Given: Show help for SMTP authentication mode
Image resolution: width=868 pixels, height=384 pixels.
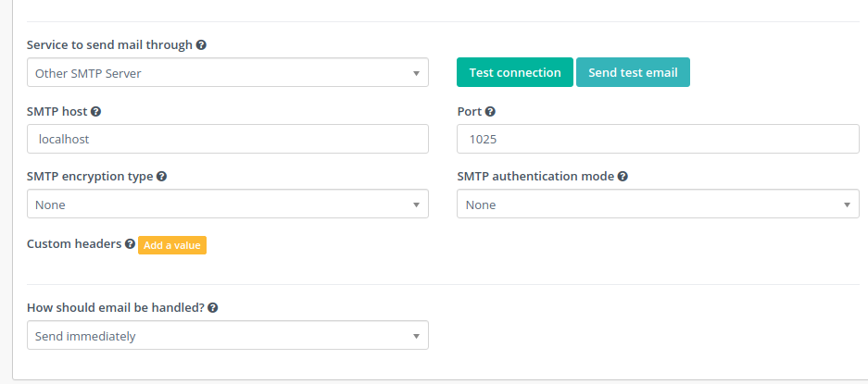Looking at the screenshot, I should (x=623, y=176).
